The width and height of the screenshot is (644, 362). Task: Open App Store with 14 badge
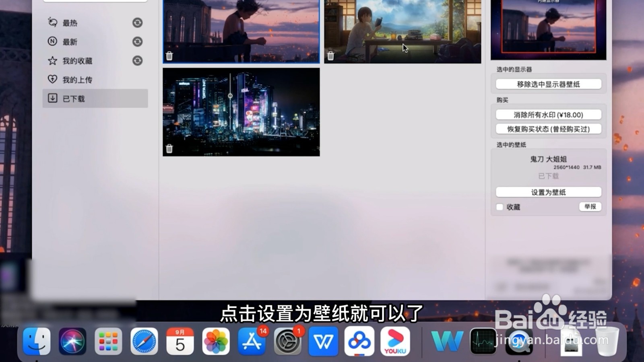point(252,341)
